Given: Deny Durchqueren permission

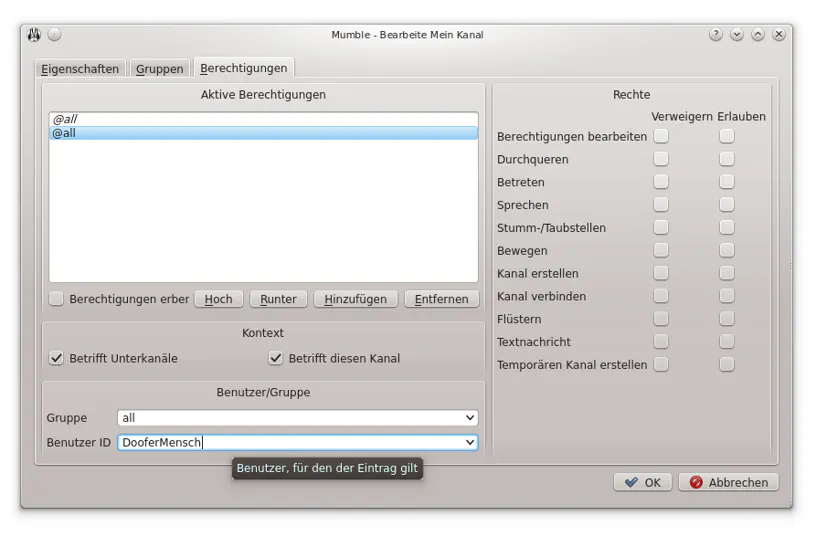Looking at the screenshot, I should [x=661, y=159].
